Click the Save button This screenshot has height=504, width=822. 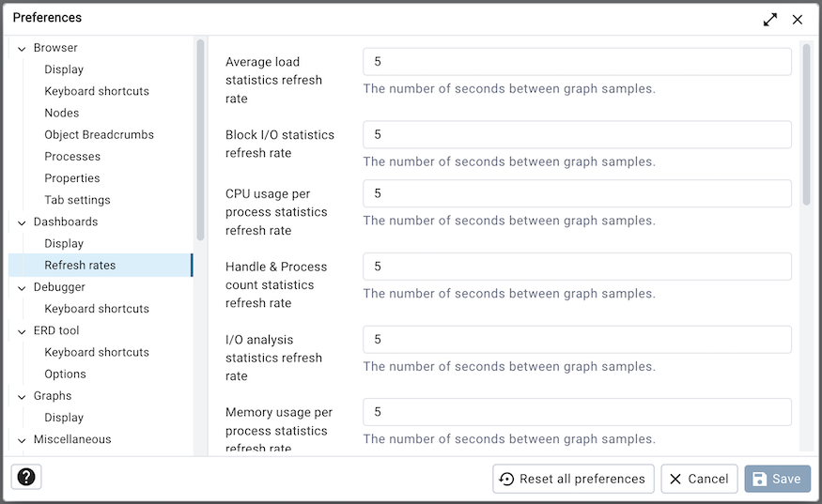click(x=777, y=479)
